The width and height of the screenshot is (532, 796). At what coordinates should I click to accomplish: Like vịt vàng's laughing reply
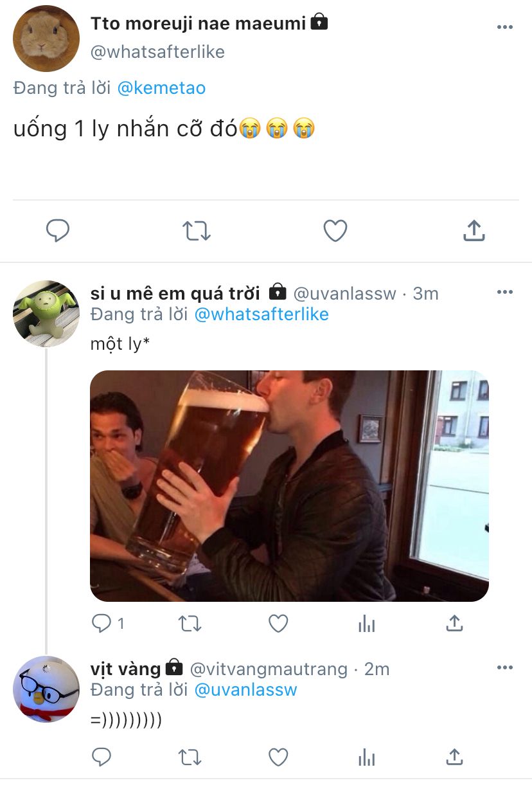click(x=278, y=757)
